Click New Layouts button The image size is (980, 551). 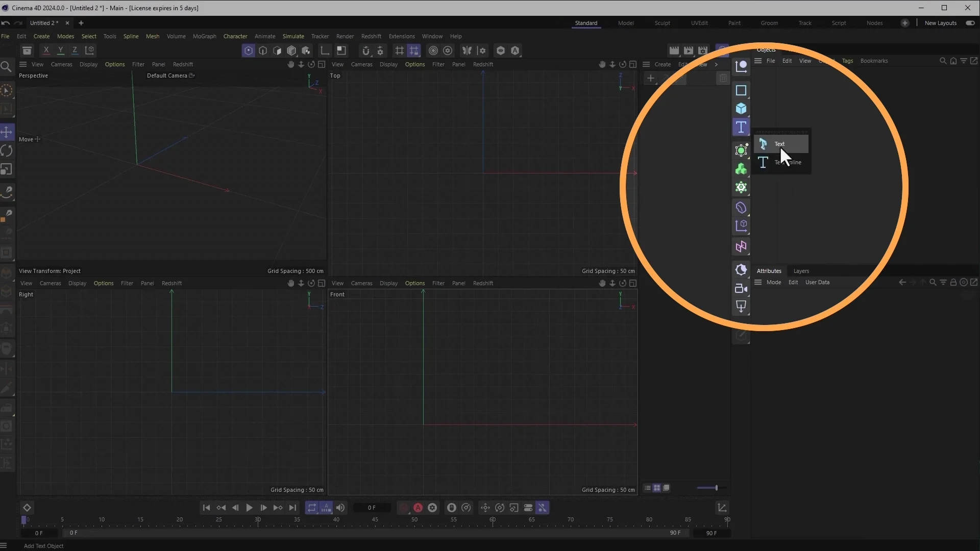[940, 23]
